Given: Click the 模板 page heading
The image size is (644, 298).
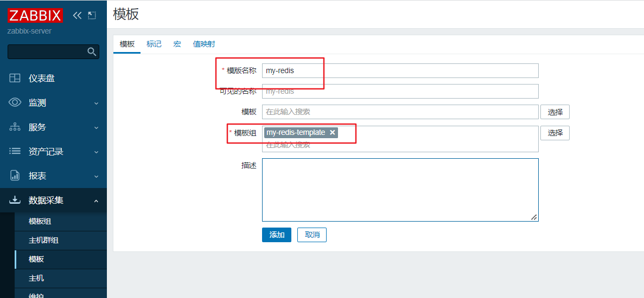Looking at the screenshot, I should [x=126, y=14].
